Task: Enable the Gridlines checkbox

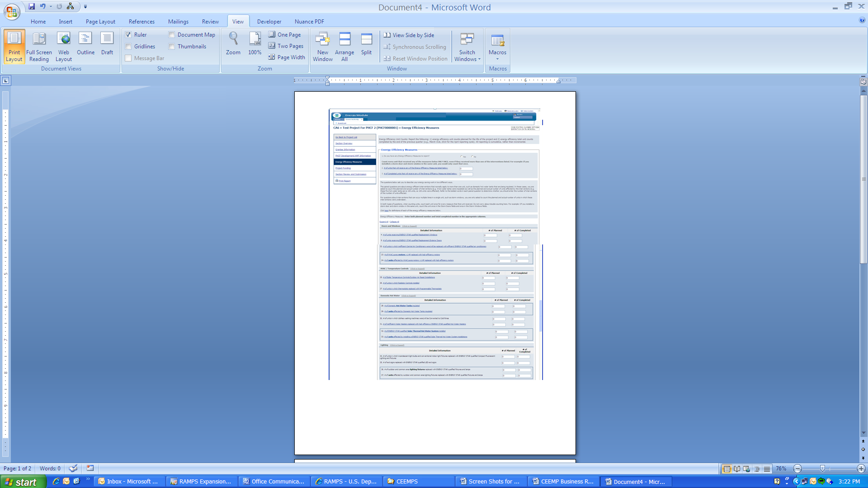Action: [128, 47]
